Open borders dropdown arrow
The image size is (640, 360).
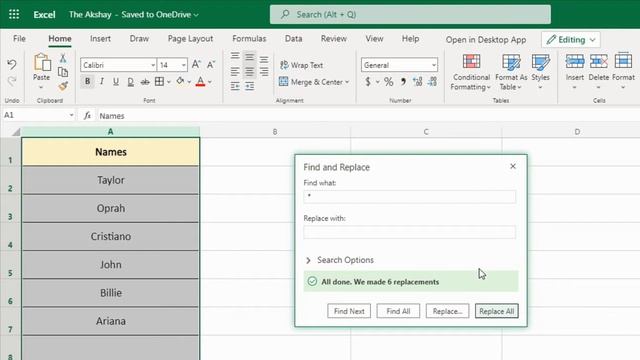click(x=169, y=82)
